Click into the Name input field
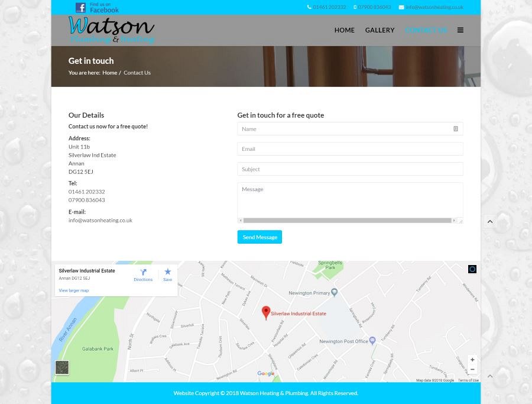The height and width of the screenshot is (404, 532). [346, 129]
